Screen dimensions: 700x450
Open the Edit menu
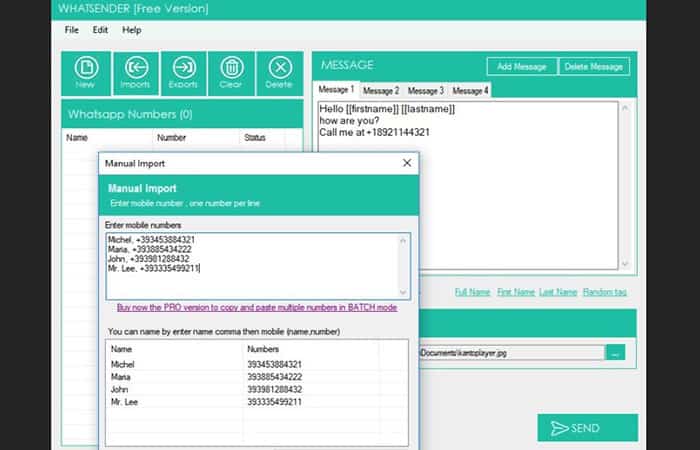coord(100,30)
